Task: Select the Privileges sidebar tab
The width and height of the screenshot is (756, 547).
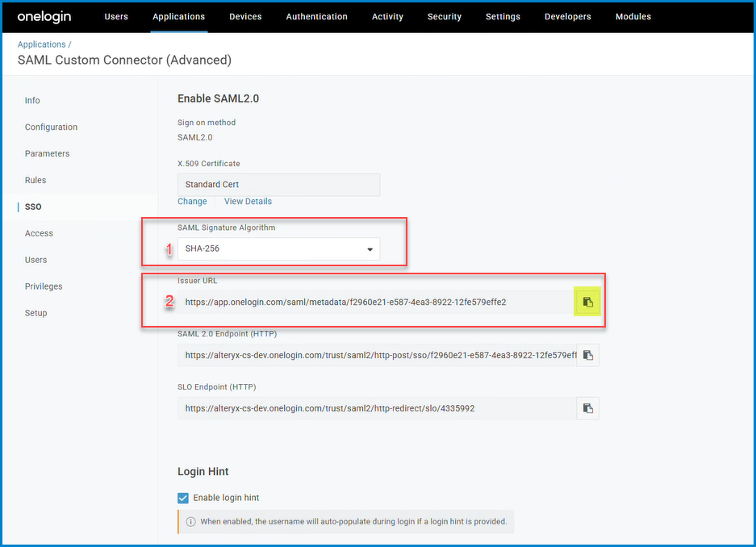Action: click(44, 286)
